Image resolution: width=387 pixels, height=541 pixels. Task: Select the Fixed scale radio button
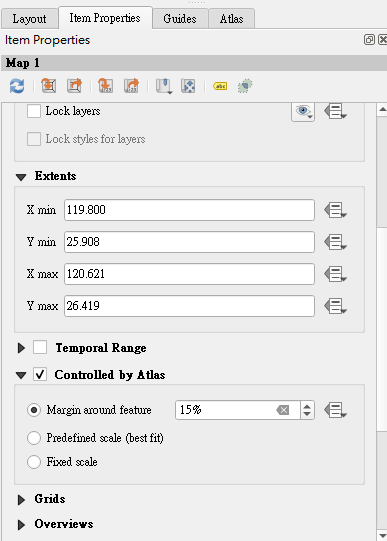pos(34,462)
